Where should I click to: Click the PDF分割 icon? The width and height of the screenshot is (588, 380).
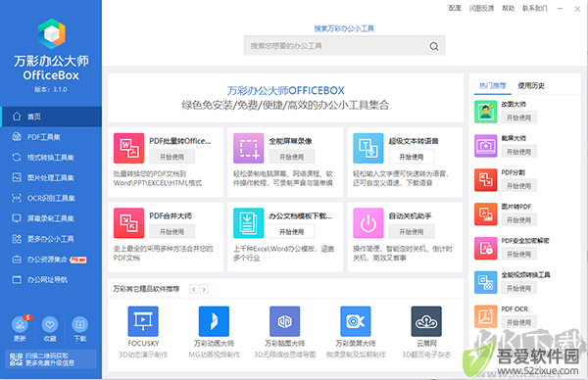[x=486, y=180]
